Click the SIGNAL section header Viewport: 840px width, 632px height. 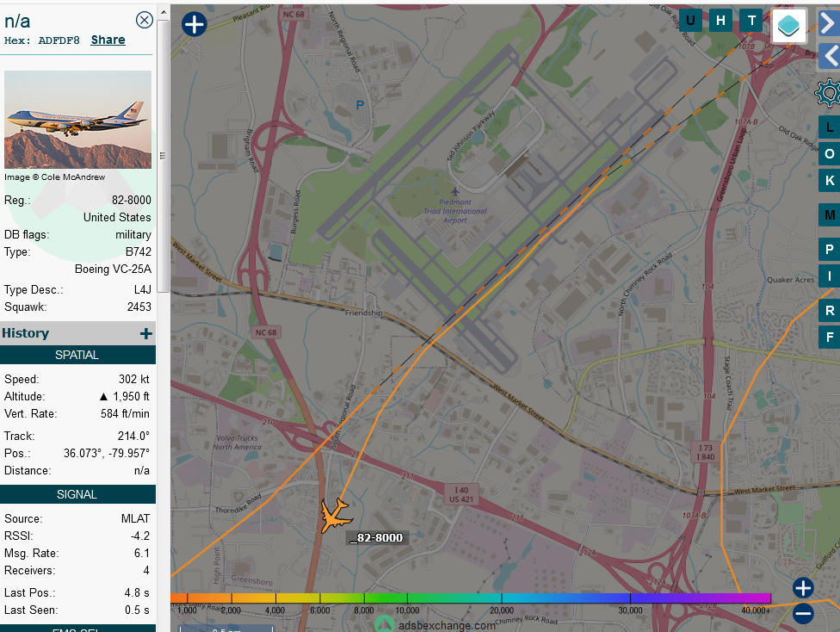click(77, 494)
